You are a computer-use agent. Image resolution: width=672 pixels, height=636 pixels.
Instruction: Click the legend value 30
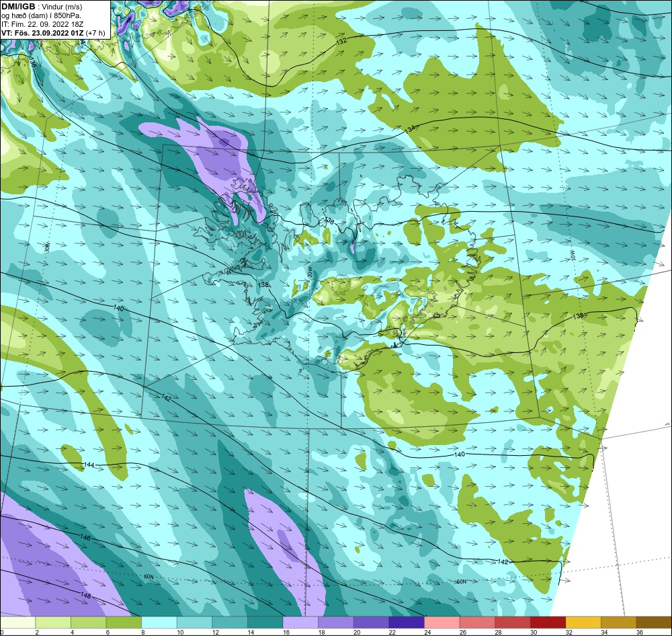(x=534, y=632)
